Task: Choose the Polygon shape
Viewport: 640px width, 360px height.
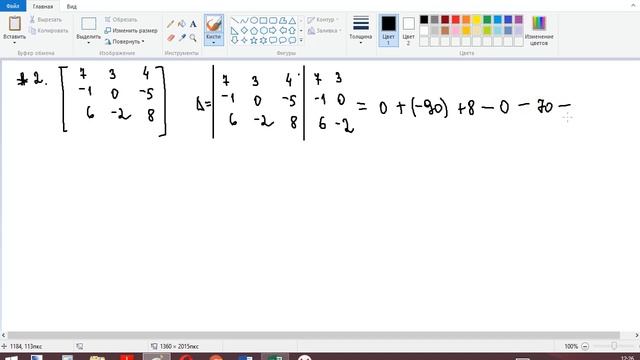Action: [x=282, y=20]
